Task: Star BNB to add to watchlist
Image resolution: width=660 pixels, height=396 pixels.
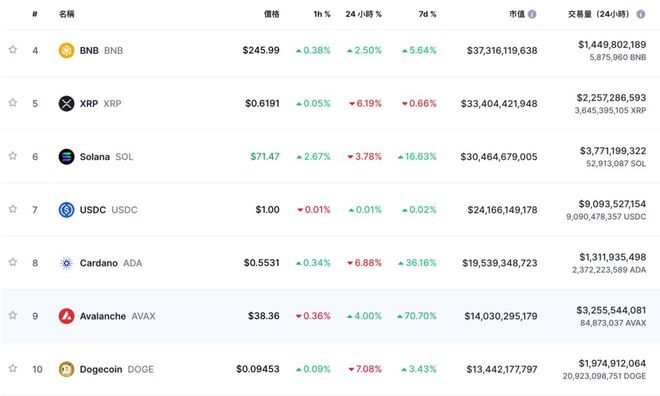Action: tap(13, 49)
